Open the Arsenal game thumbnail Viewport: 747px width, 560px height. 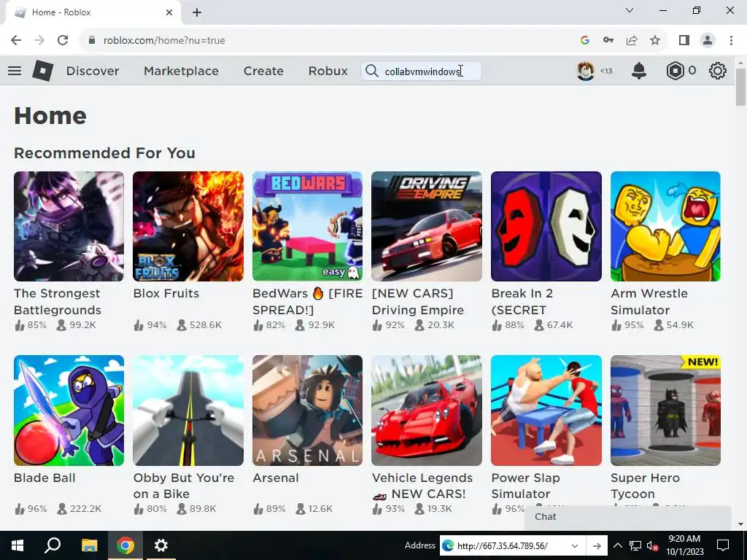tap(307, 411)
